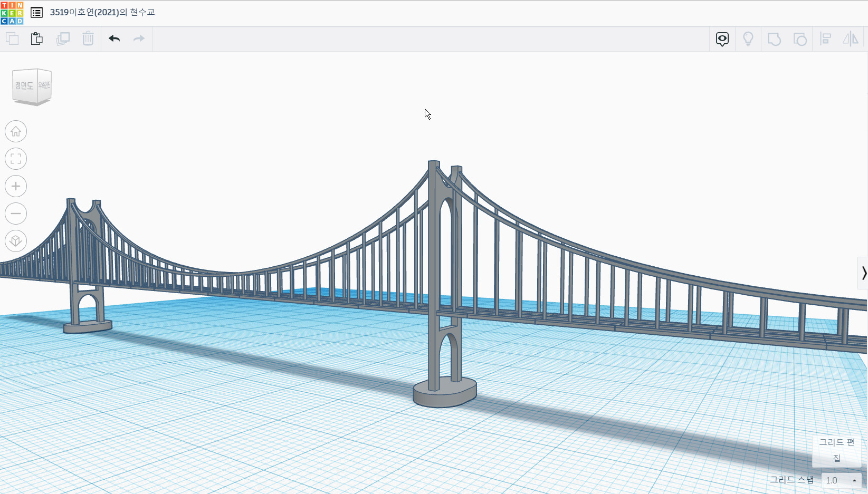
Task: Click Fit all in view button
Action: (x=16, y=159)
